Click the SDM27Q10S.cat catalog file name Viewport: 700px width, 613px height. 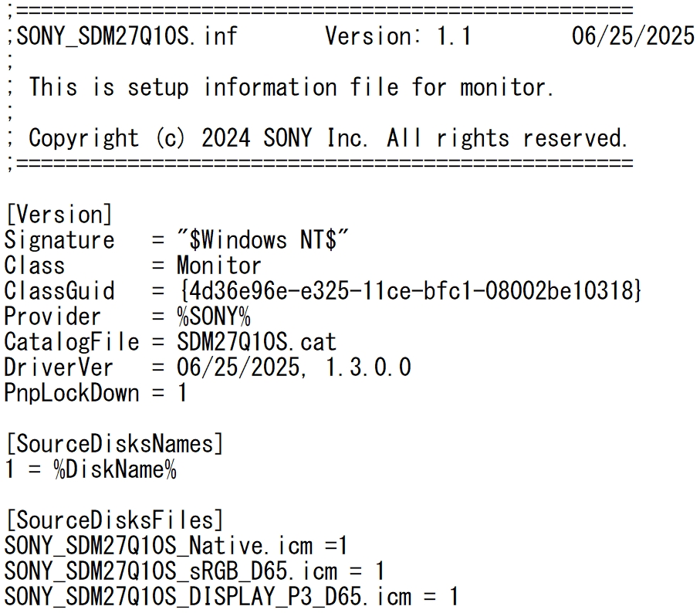[256, 343]
